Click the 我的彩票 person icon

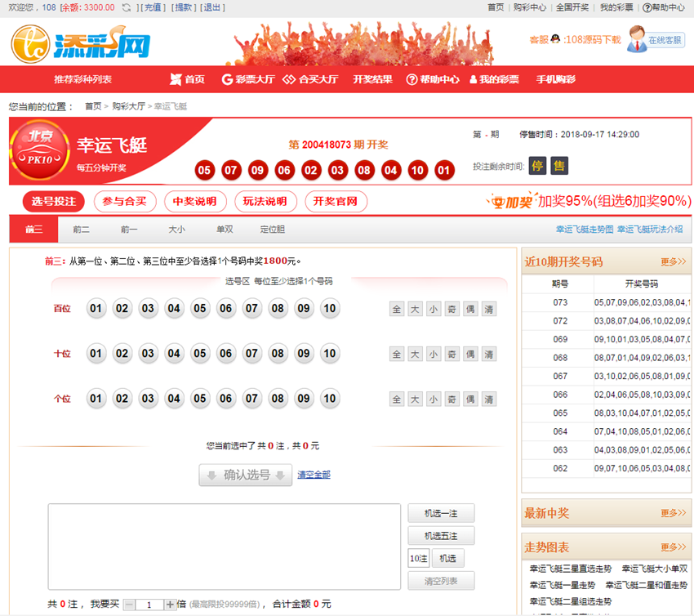pos(473,78)
